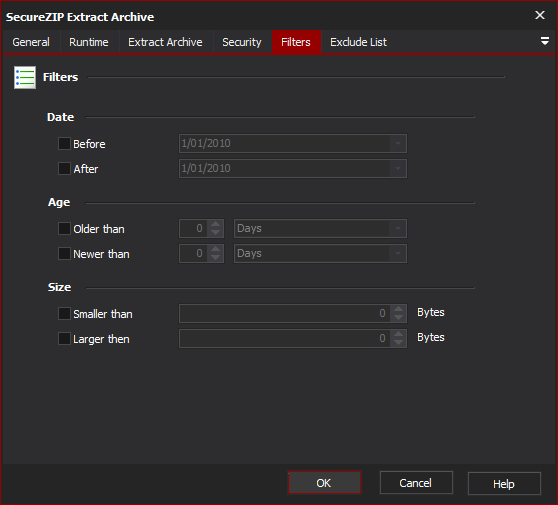Open the tab overflow menu icon
This screenshot has height=505, width=558.
[544, 41]
